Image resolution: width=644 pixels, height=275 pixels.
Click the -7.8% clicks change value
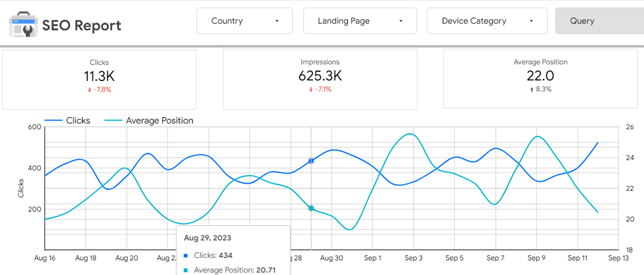[103, 90]
